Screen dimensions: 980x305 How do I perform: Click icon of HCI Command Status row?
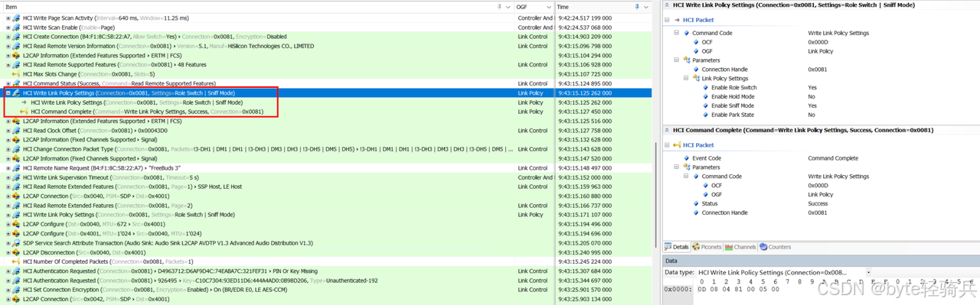(16, 83)
